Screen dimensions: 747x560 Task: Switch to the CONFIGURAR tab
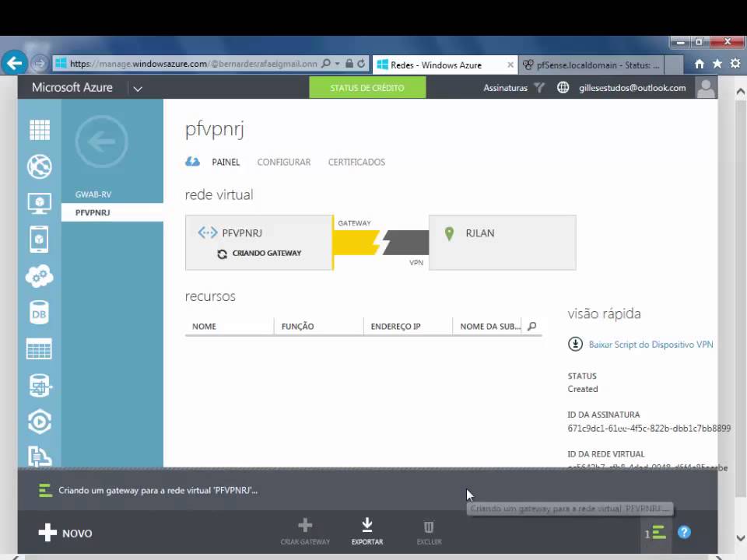283,162
